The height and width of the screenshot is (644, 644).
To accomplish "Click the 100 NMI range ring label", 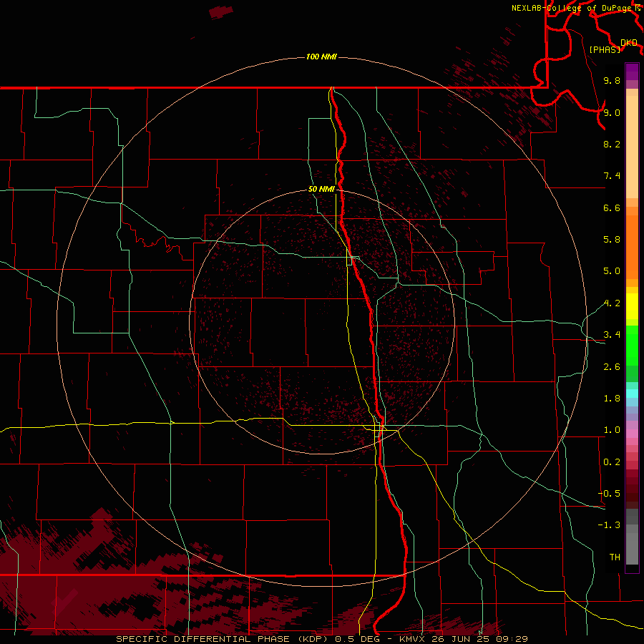I will (321, 57).
